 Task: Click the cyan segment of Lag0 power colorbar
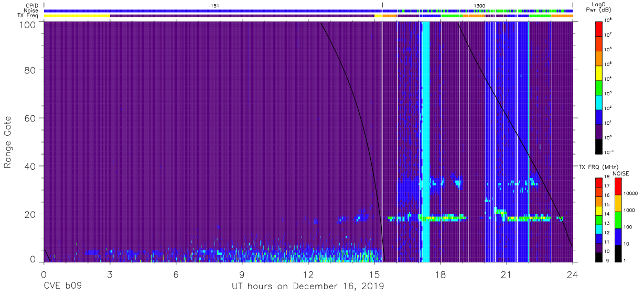coord(600,101)
